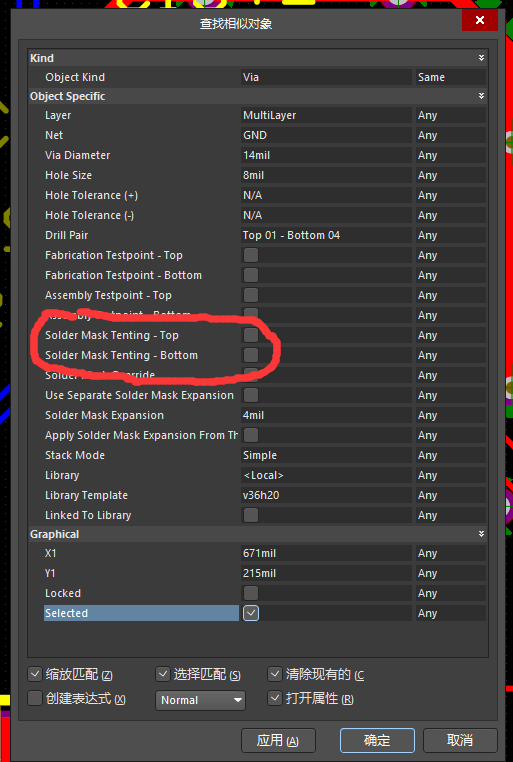This screenshot has width=513, height=762.
Task: Select the Via Diameter value 14mil field
Action: [326, 155]
